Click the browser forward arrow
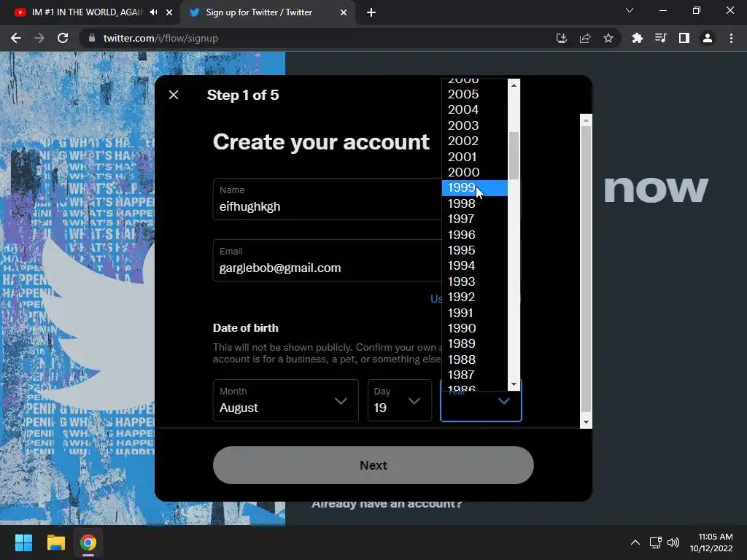 pos(39,38)
